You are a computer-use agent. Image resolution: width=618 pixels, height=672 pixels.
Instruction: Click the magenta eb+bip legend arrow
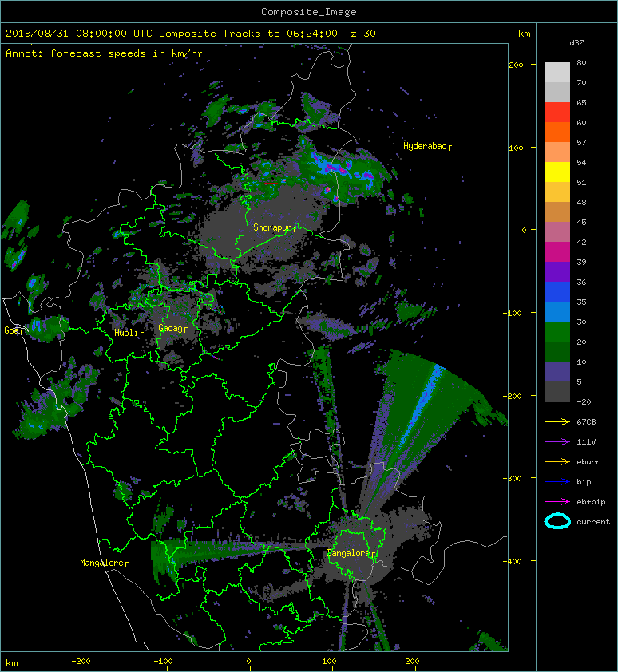[x=557, y=501]
